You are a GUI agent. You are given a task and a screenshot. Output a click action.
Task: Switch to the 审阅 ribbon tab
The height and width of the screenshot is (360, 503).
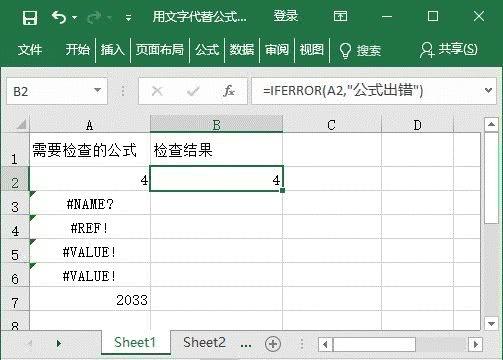[277, 50]
